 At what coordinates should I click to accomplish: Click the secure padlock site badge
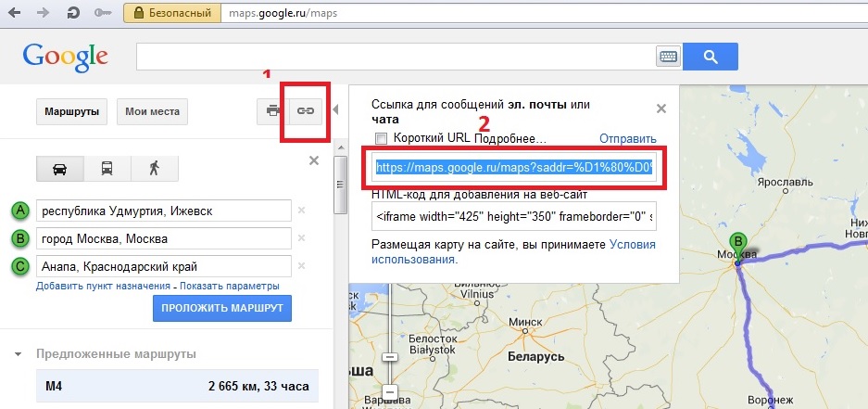[x=170, y=13]
